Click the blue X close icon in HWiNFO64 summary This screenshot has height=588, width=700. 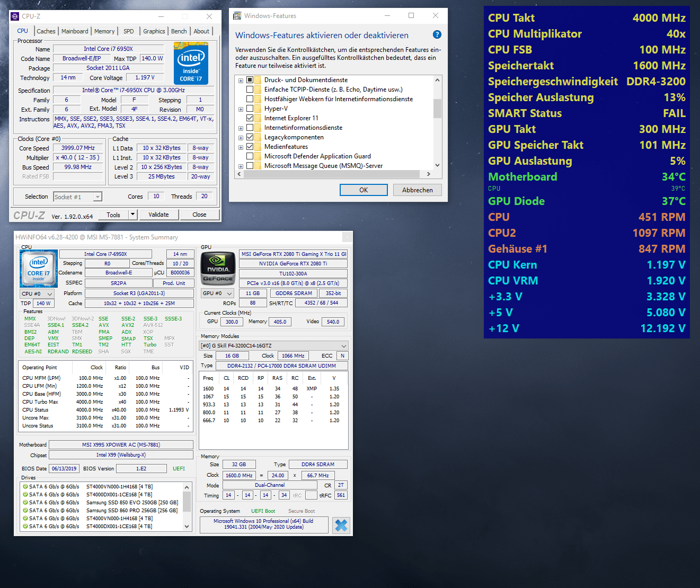click(x=341, y=525)
